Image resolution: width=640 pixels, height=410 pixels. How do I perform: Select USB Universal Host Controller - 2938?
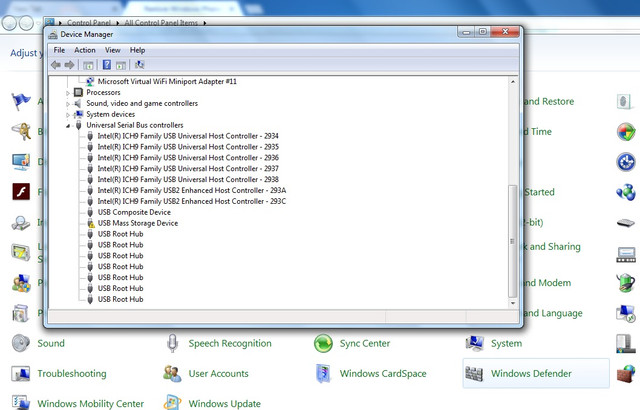click(188, 180)
